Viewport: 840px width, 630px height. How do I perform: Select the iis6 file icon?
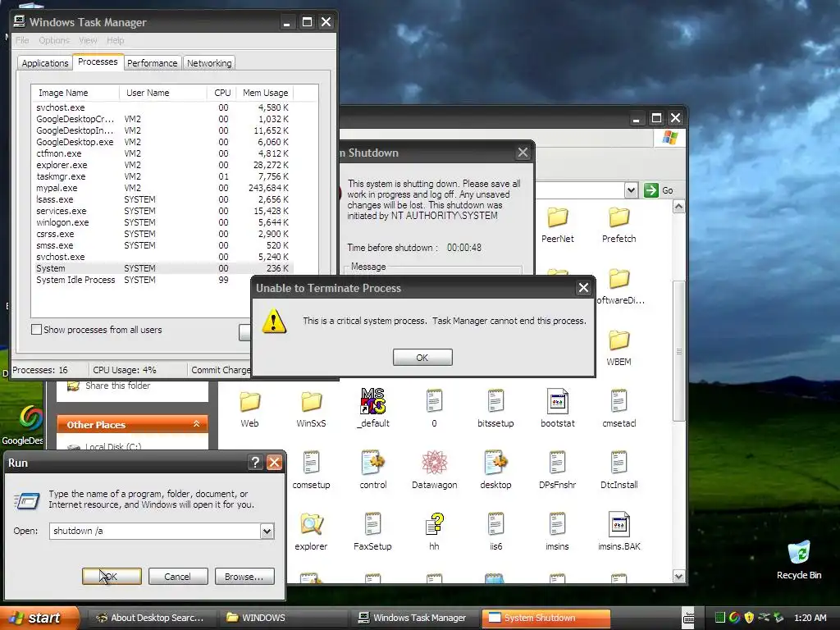click(x=495, y=524)
